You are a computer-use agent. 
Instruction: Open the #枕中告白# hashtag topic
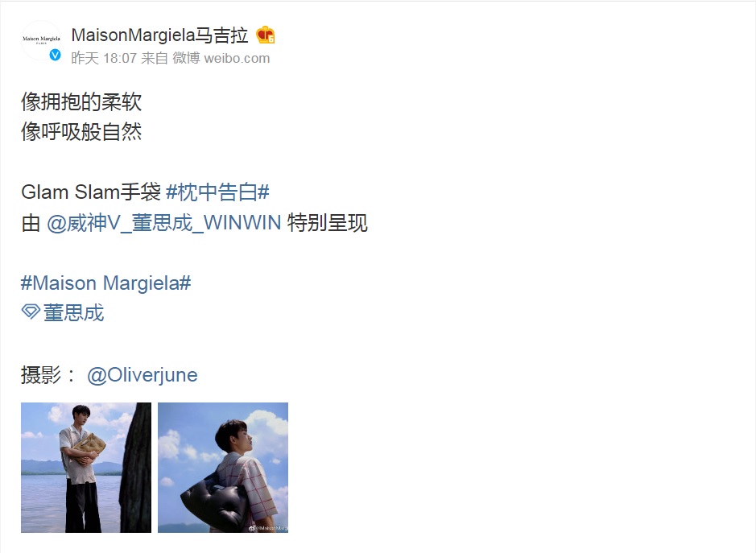[x=217, y=192]
